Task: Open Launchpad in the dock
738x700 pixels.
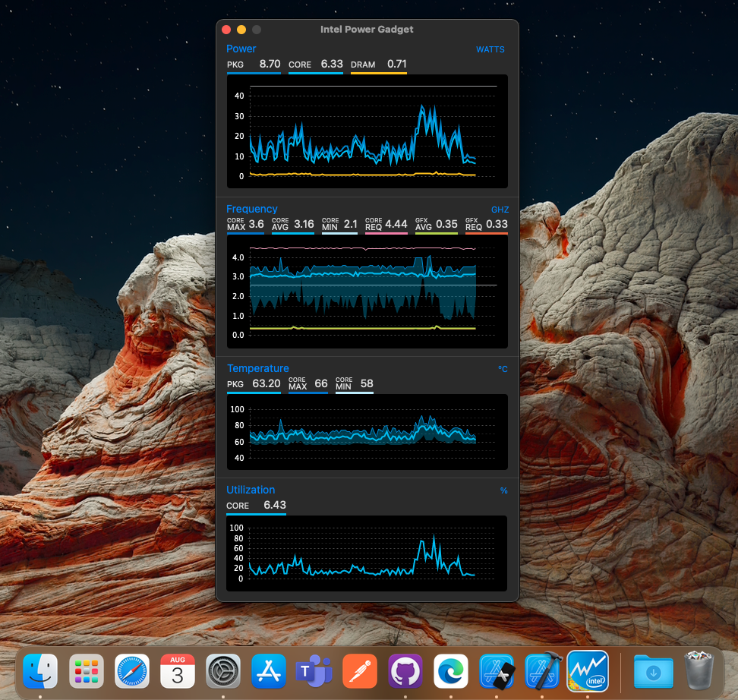Action: 86,671
